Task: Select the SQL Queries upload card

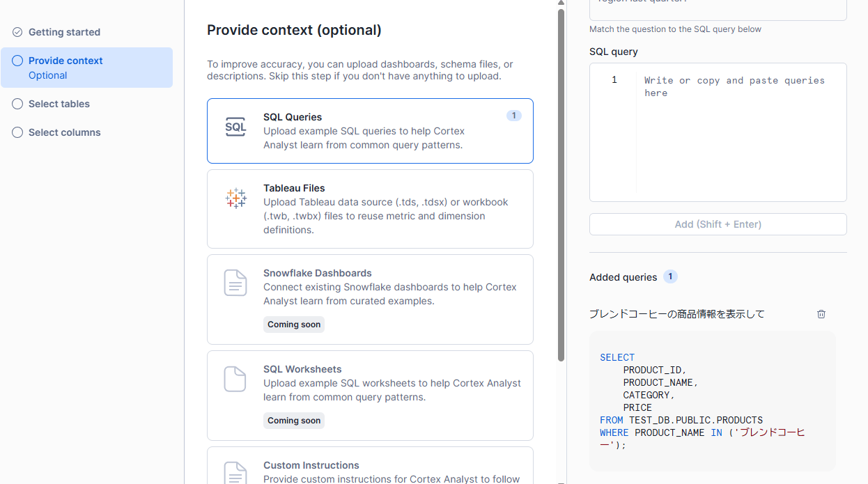Action: pos(370,131)
